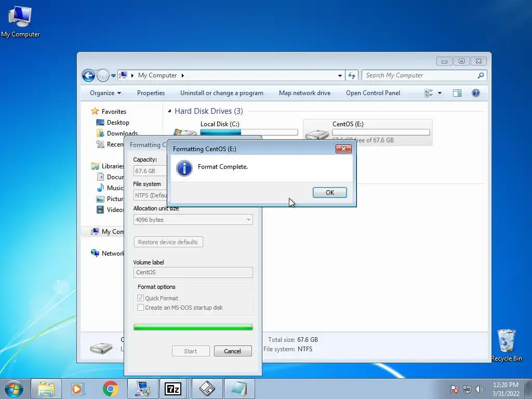Toggle Create an MS-DOS startup disk checkbox

click(x=140, y=308)
